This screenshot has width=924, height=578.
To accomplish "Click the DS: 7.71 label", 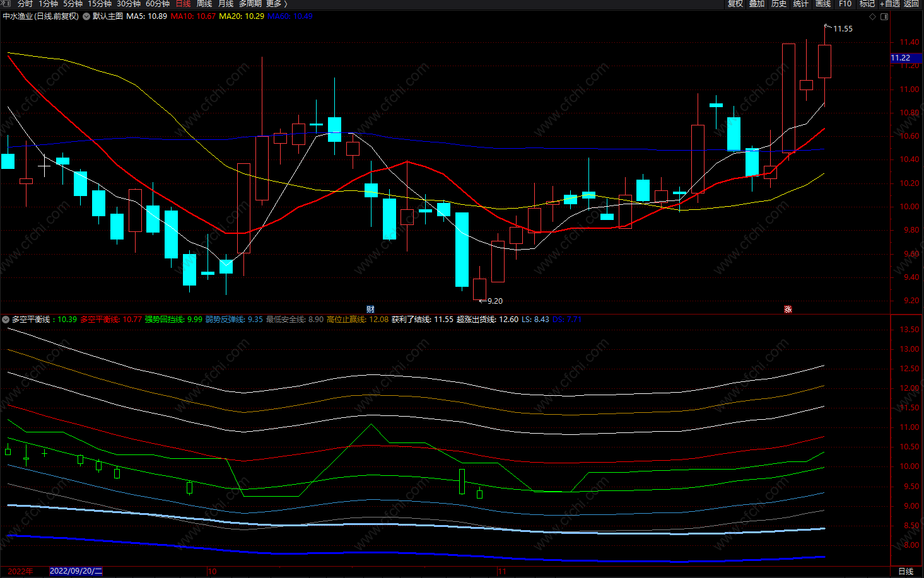I will [x=567, y=320].
